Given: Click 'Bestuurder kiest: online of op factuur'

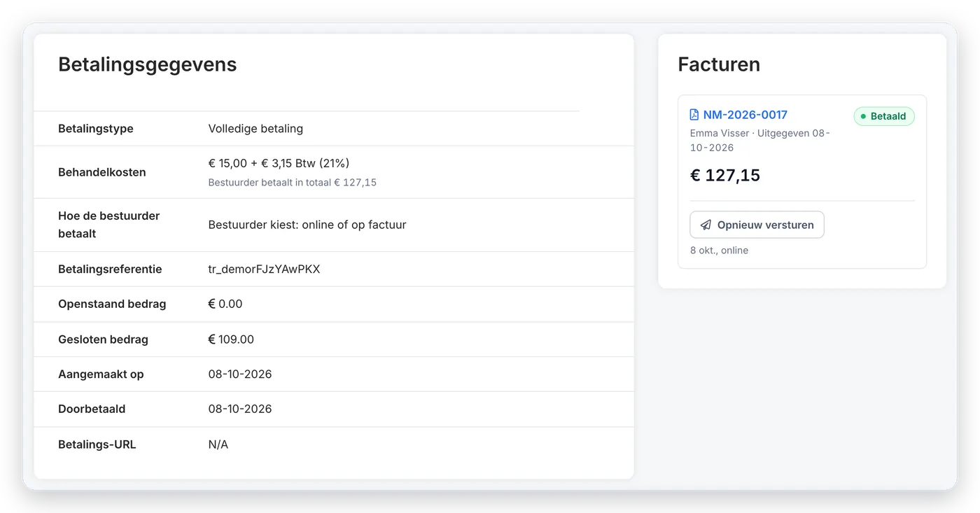Looking at the screenshot, I should pos(307,225).
